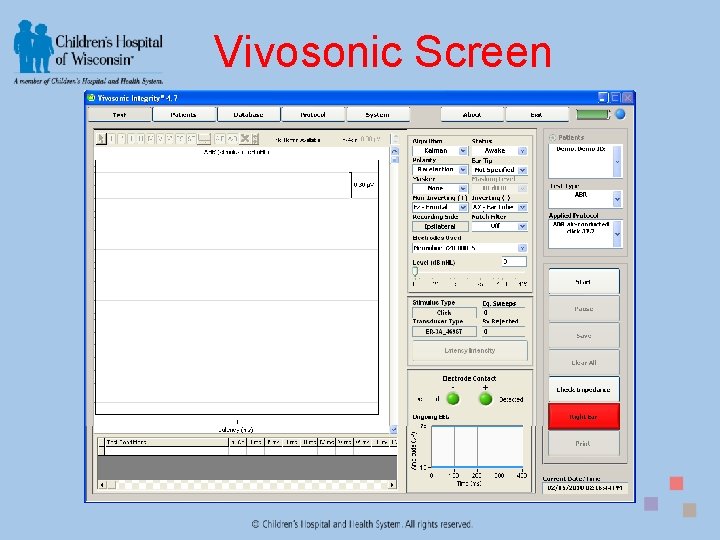Viewport: 720px width, 540px height.
Task: Open the Non-Inverting Fz - Frontal dropdown
Action: point(463,207)
